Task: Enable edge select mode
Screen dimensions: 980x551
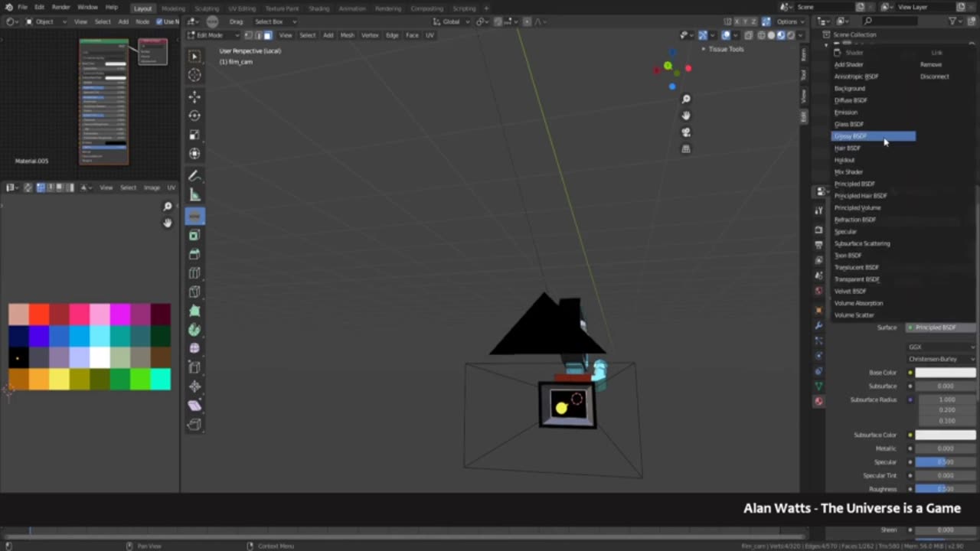Action: [x=258, y=35]
